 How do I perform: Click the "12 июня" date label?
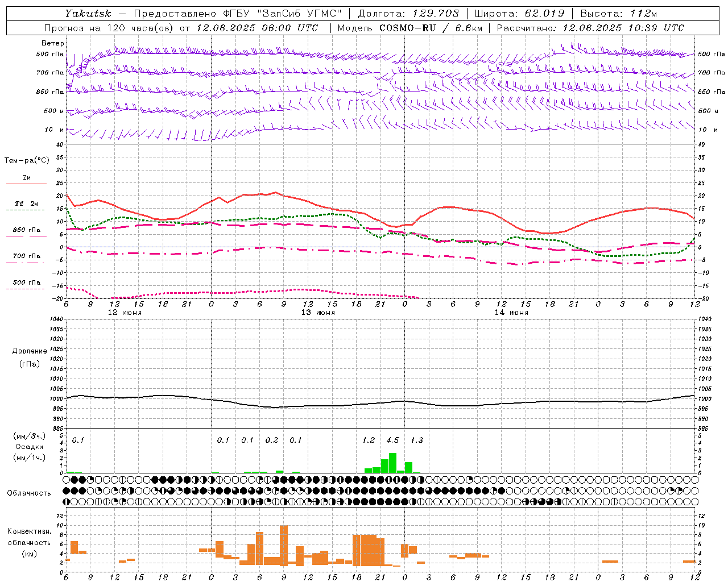pyautogui.click(x=125, y=313)
